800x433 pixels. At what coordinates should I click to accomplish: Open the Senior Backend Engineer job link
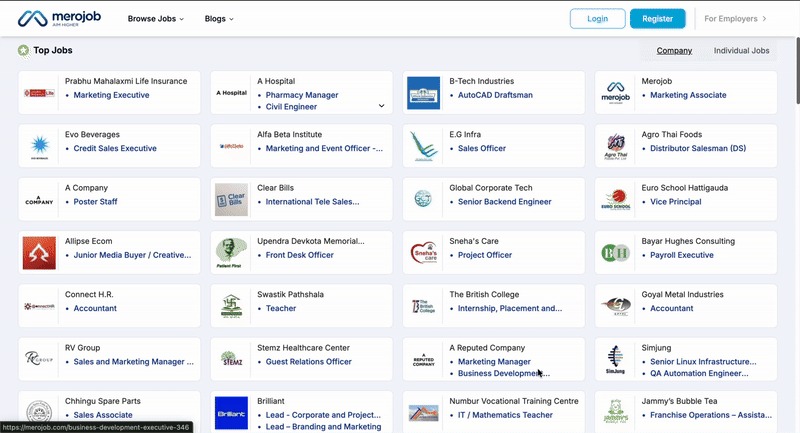coord(504,202)
